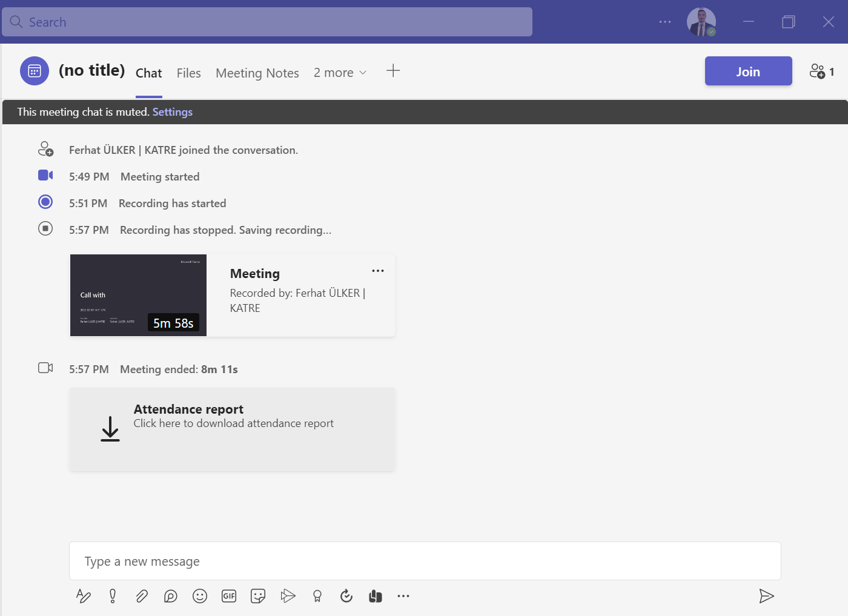
Task: Set delivery options with exclamation icon
Action: pos(113,596)
